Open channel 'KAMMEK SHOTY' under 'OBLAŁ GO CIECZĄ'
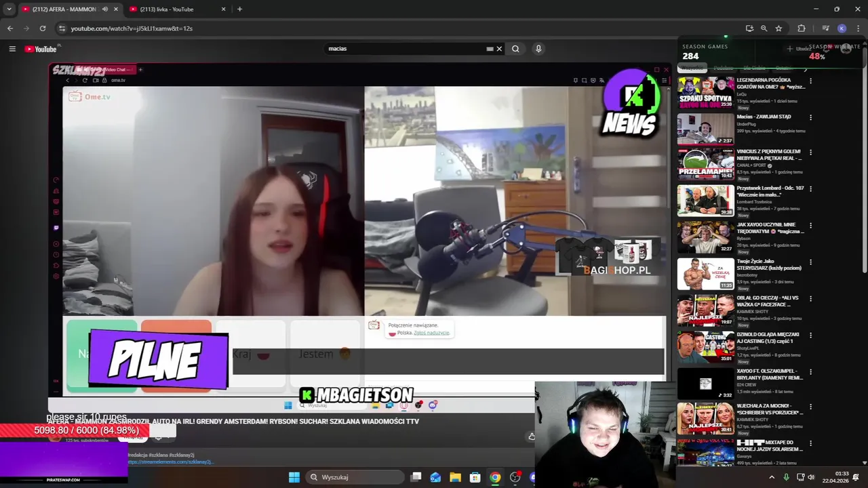Screen dimensions: 868x488 pos(752,312)
